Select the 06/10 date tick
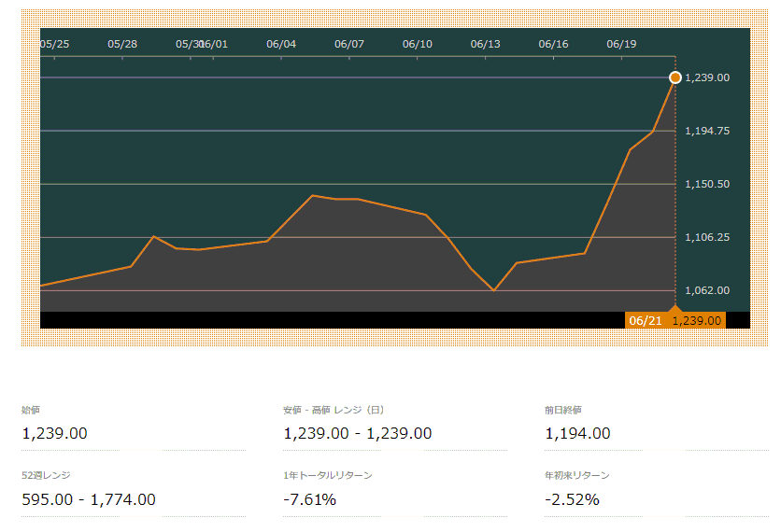 418,44
